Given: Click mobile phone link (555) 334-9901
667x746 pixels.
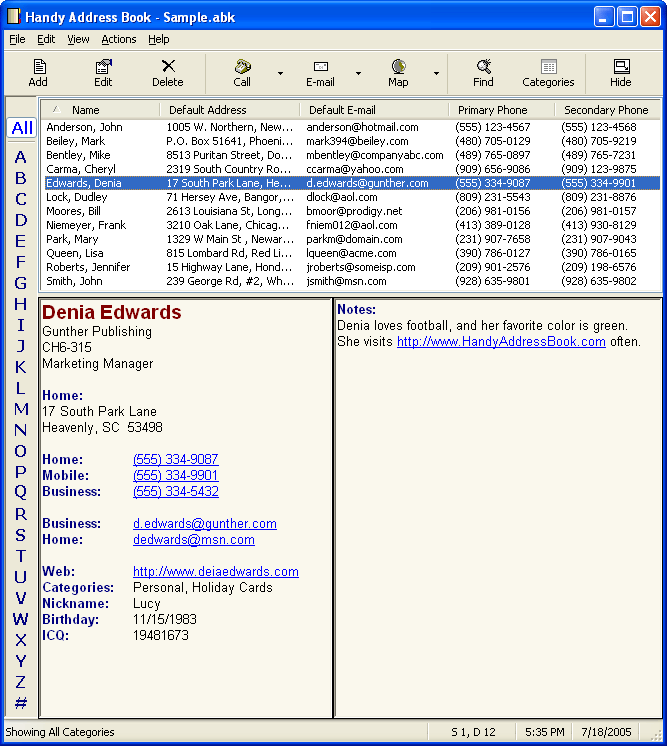Looking at the screenshot, I should tap(176, 475).
